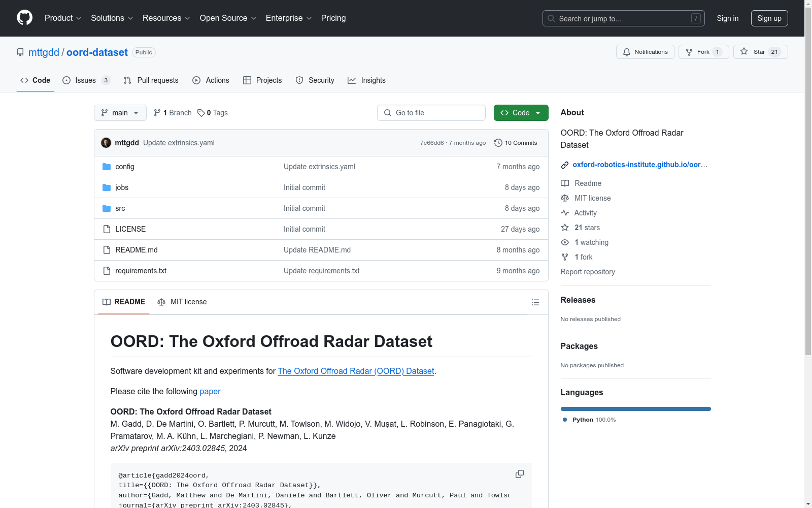Click the bell icon in Notifications
812x508 pixels.
627,52
